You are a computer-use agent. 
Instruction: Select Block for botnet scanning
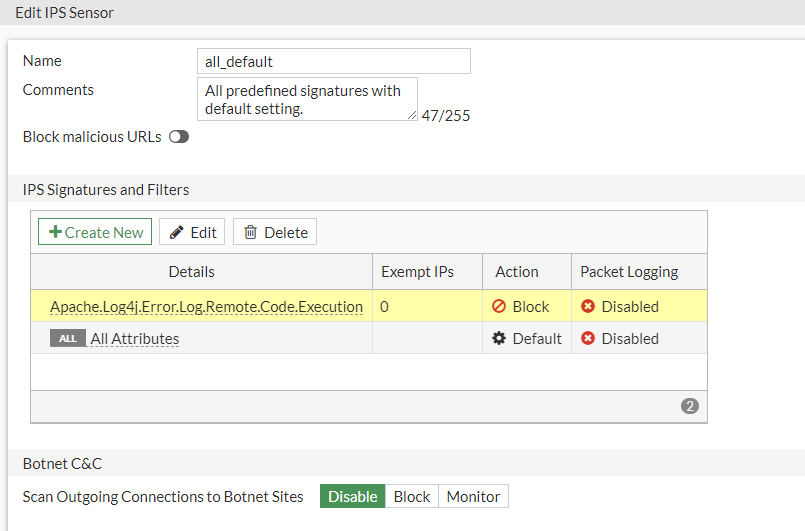(x=412, y=496)
